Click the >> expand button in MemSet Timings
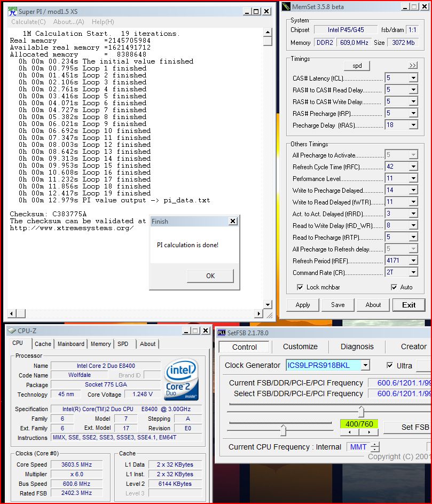This screenshot has width=432, height=504. [x=413, y=66]
